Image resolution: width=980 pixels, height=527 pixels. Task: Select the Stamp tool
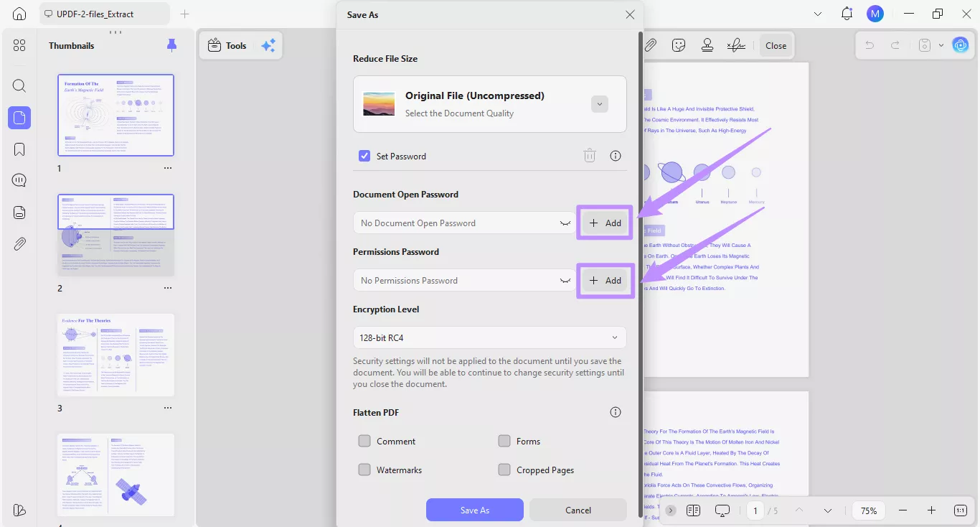[707, 45]
